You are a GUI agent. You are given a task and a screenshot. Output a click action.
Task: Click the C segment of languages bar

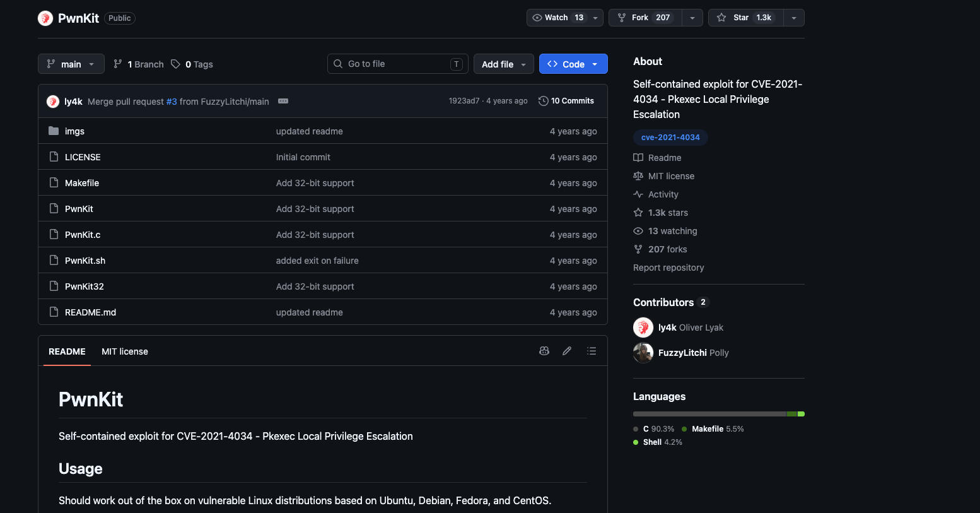pyautogui.click(x=710, y=414)
